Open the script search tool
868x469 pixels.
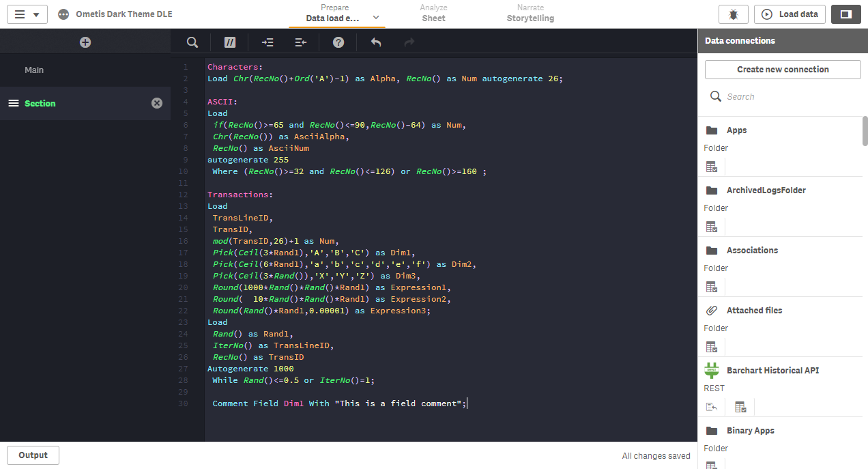coord(192,42)
